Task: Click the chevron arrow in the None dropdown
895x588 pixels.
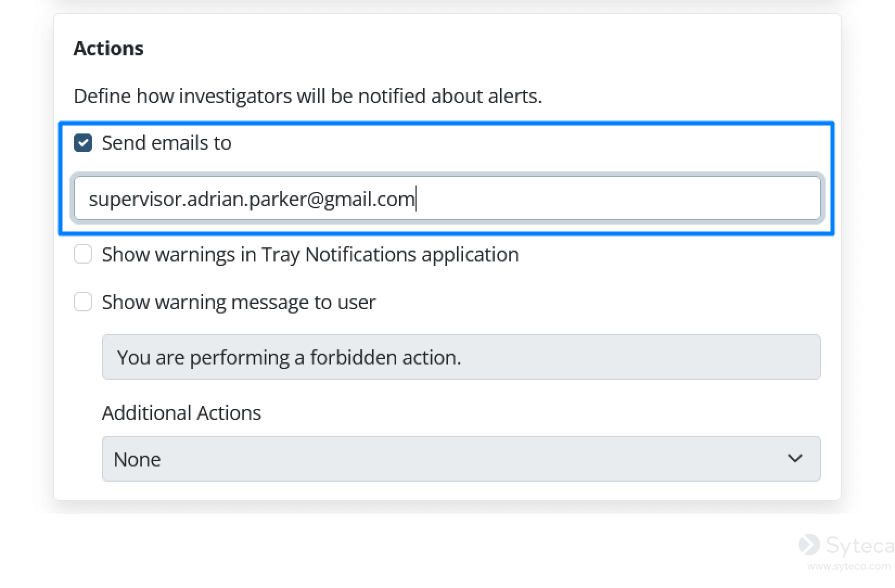Action: click(x=795, y=459)
